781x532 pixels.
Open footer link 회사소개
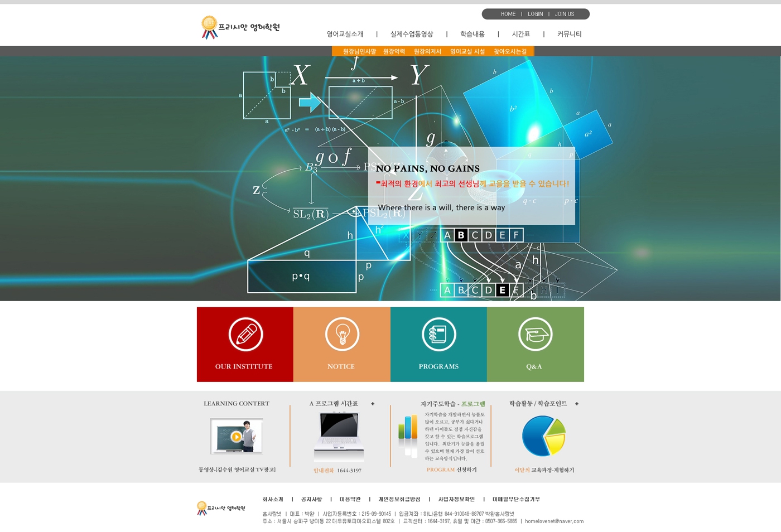tap(273, 499)
